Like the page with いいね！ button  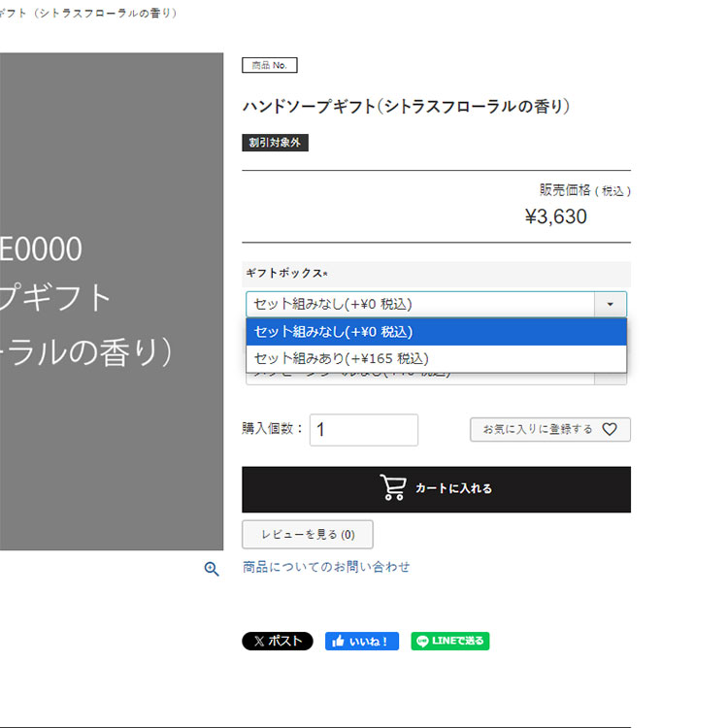coord(362,642)
